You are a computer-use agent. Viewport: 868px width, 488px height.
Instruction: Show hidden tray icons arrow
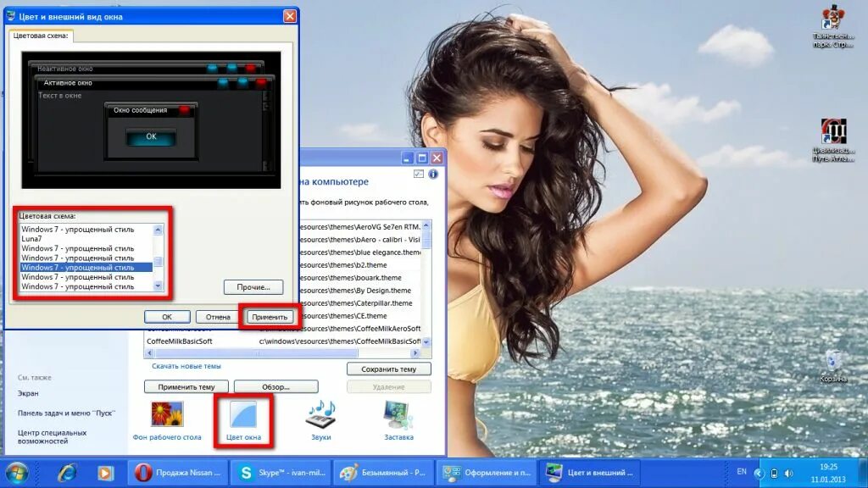tap(759, 473)
